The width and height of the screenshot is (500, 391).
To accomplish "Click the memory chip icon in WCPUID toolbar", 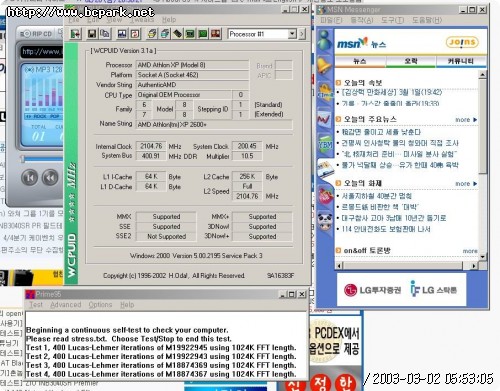I will click(x=177, y=34).
